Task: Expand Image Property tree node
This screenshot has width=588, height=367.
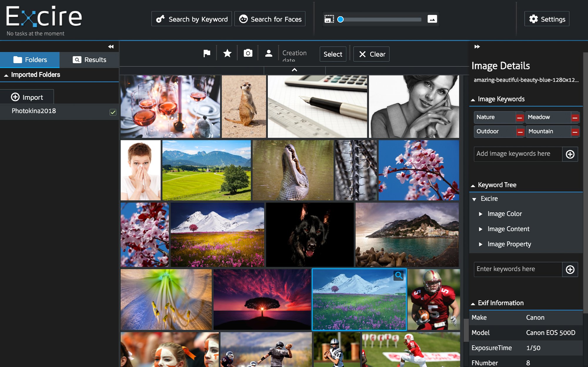Action: tap(480, 244)
